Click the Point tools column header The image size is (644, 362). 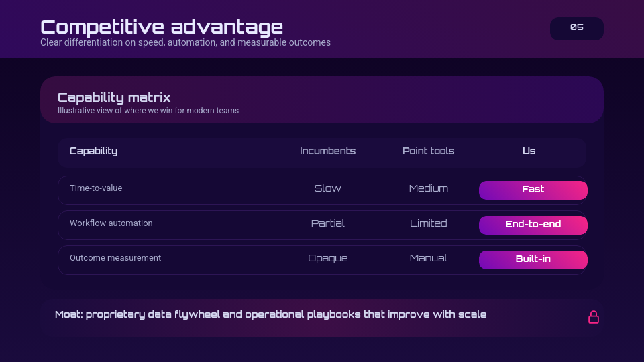[428, 151]
